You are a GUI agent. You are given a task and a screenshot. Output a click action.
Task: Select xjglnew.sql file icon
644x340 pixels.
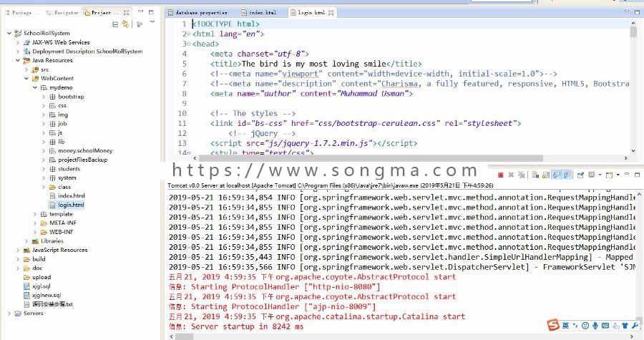[x=26, y=295]
